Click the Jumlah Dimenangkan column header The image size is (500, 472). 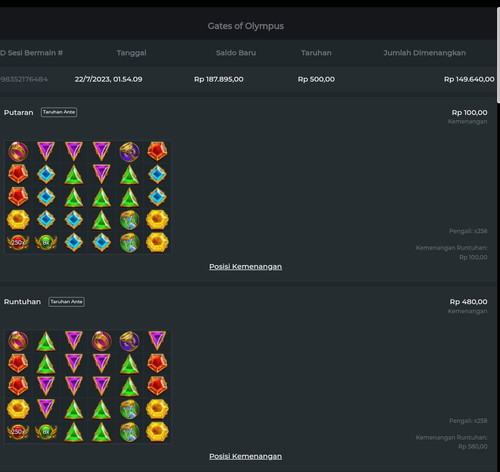[x=424, y=53]
